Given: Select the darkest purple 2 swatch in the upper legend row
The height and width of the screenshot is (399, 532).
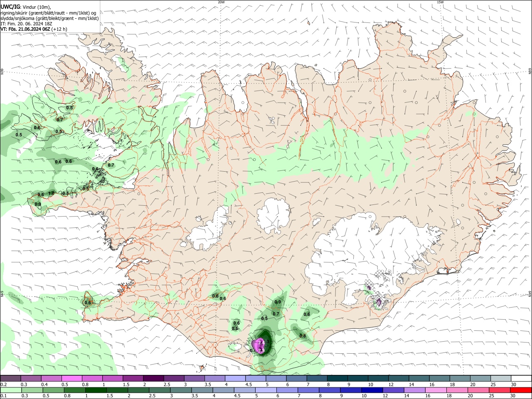Looking at the screenshot, I should (x=153, y=378).
